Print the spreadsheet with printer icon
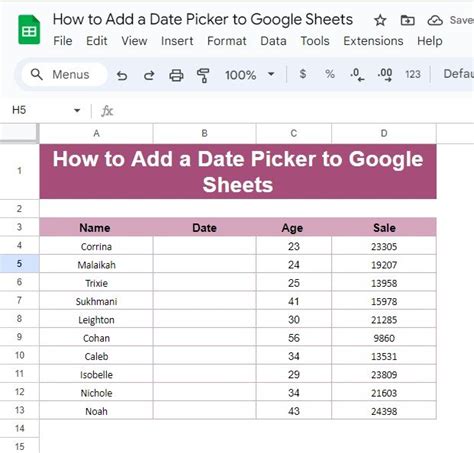Image resolution: width=474 pixels, height=453 pixels. click(176, 75)
